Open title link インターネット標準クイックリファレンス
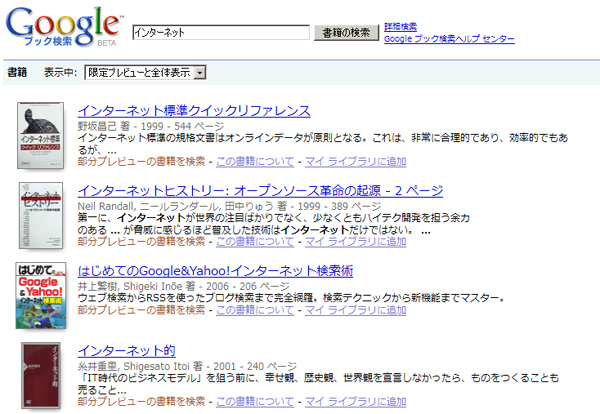 194,111
